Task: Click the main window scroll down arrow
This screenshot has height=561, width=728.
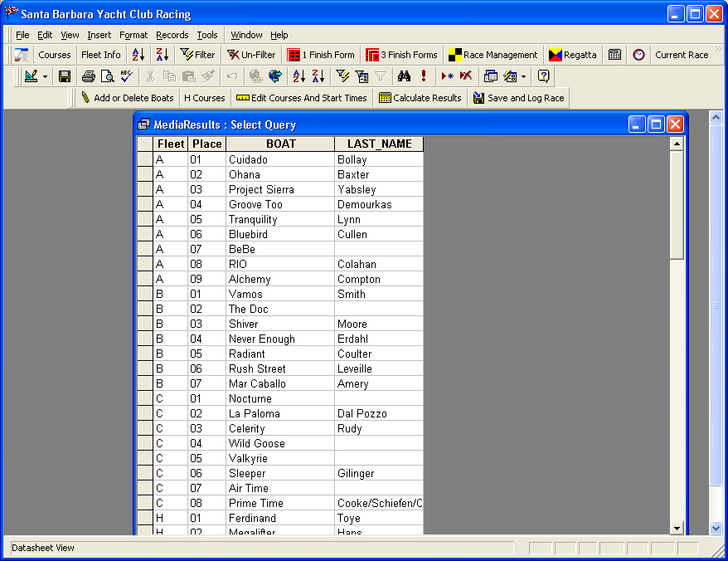Action: (716, 528)
